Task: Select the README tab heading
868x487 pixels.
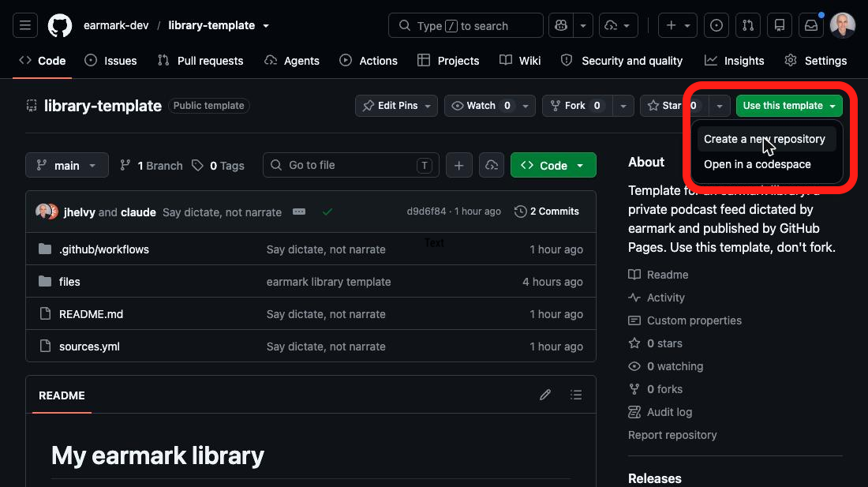Action: (x=62, y=395)
